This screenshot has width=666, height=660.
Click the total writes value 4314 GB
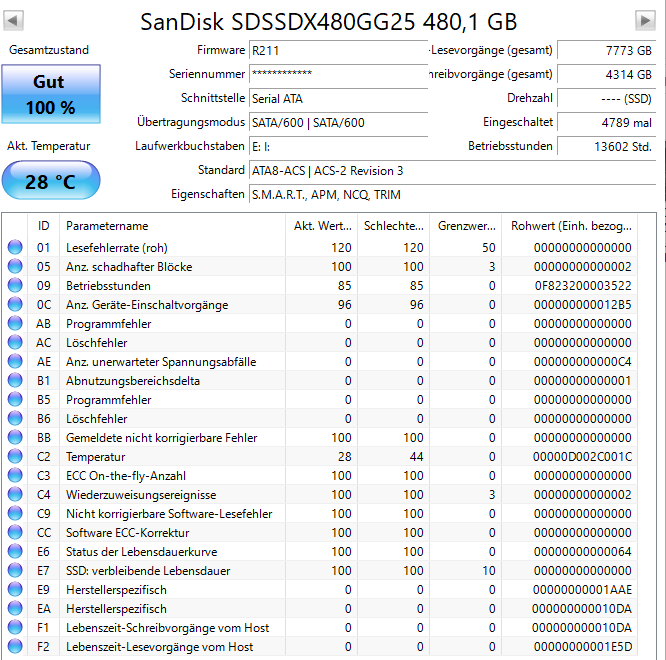point(607,74)
